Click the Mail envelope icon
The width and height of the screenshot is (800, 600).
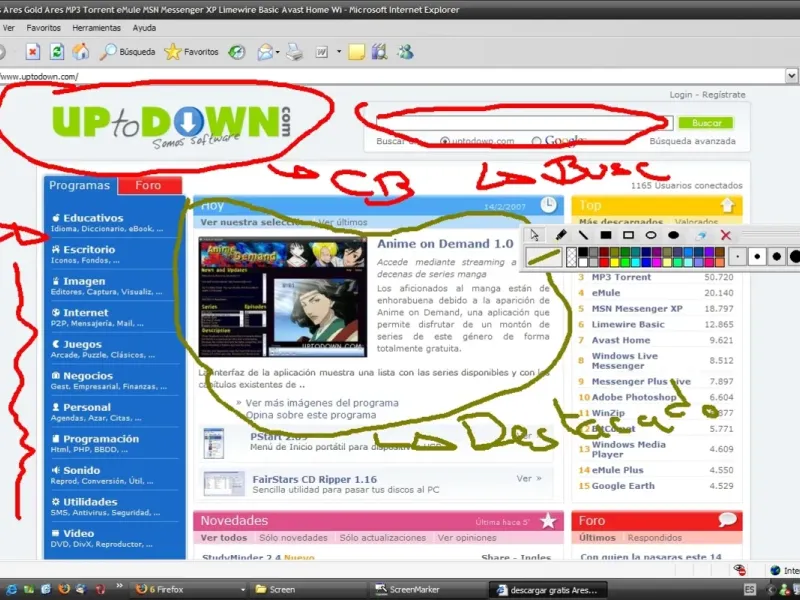265,52
